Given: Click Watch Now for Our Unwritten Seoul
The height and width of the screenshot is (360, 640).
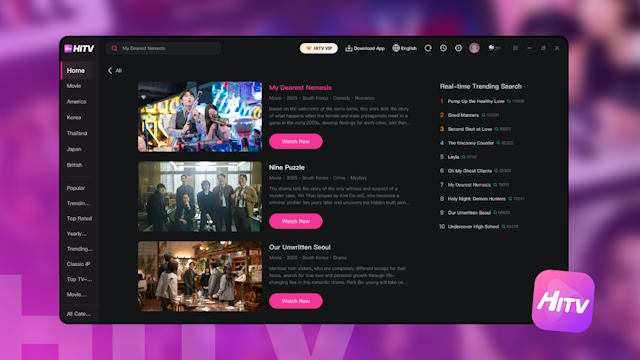Looking at the screenshot, I should 296,301.
